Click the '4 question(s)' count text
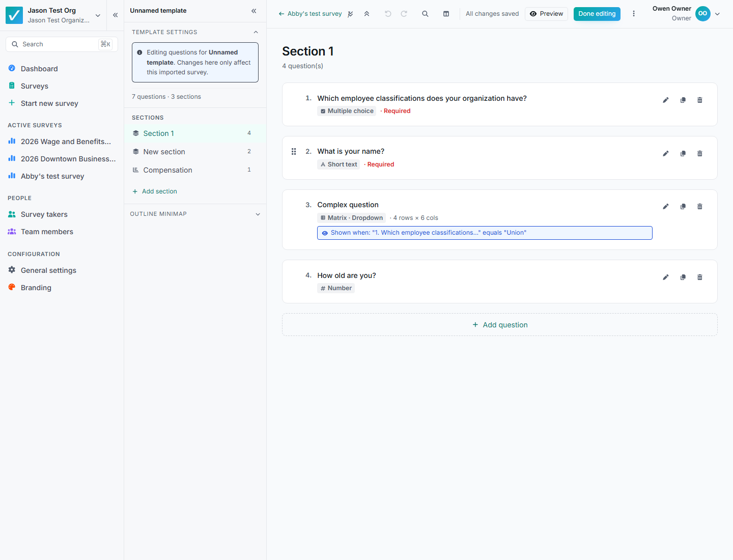Image resolution: width=733 pixels, height=560 pixels. (303, 66)
